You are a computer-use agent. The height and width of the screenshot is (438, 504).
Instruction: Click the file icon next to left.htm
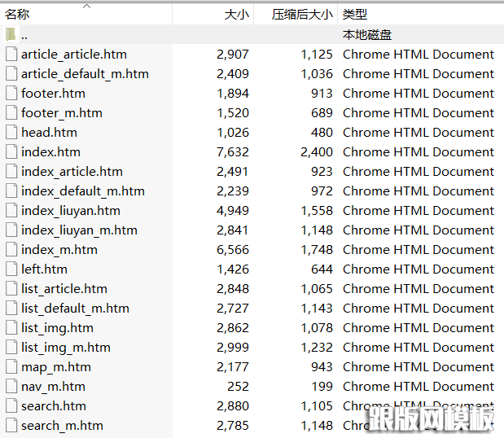click(x=11, y=269)
